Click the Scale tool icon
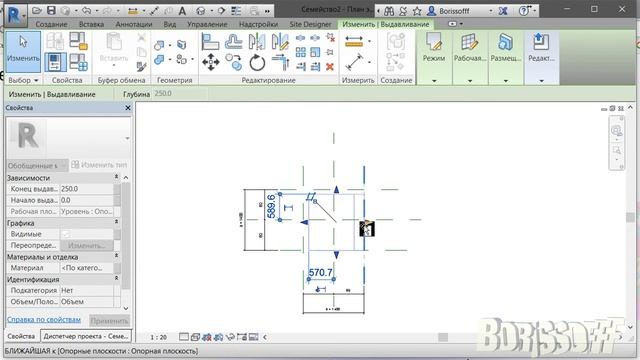This screenshot has width=640, height=360. click(315, 52)
